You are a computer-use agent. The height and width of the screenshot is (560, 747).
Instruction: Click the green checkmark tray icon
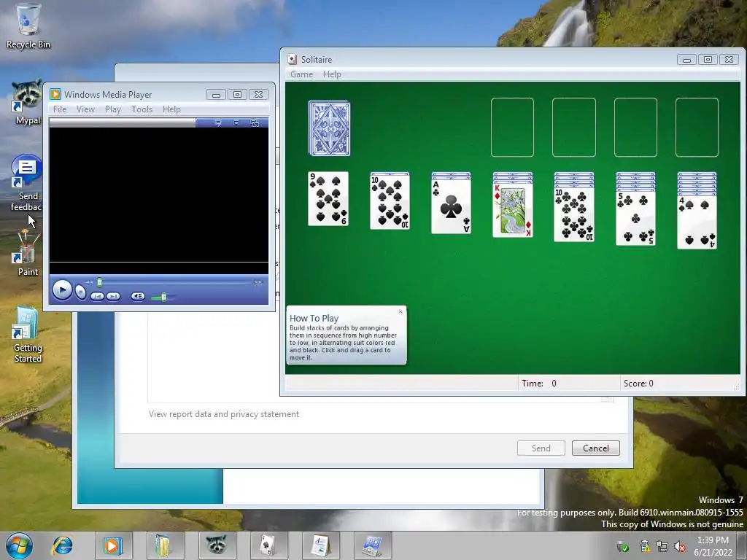[x=623, y=546]
